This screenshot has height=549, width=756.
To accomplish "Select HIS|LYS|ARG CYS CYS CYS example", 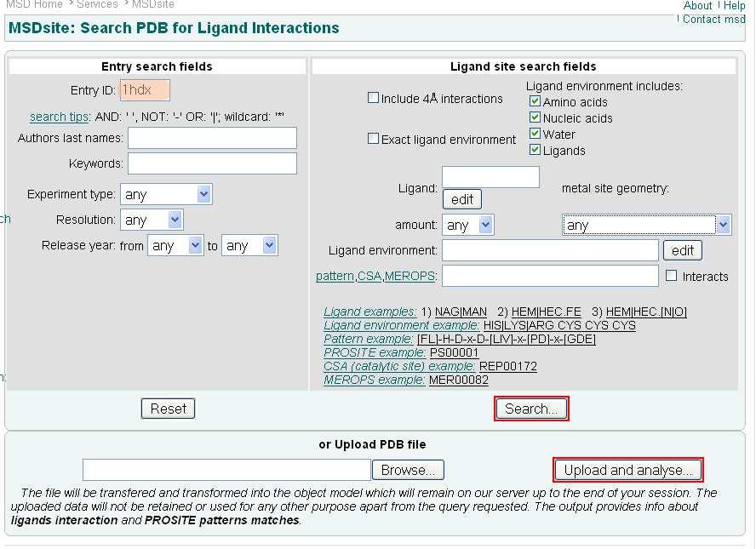I will (559, 325).
